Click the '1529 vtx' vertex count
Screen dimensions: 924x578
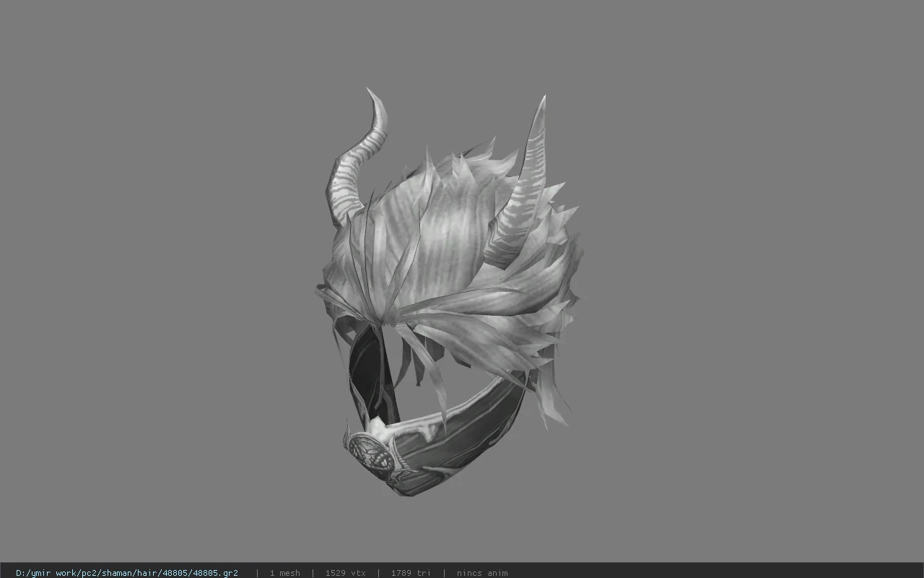pos(345,573)
